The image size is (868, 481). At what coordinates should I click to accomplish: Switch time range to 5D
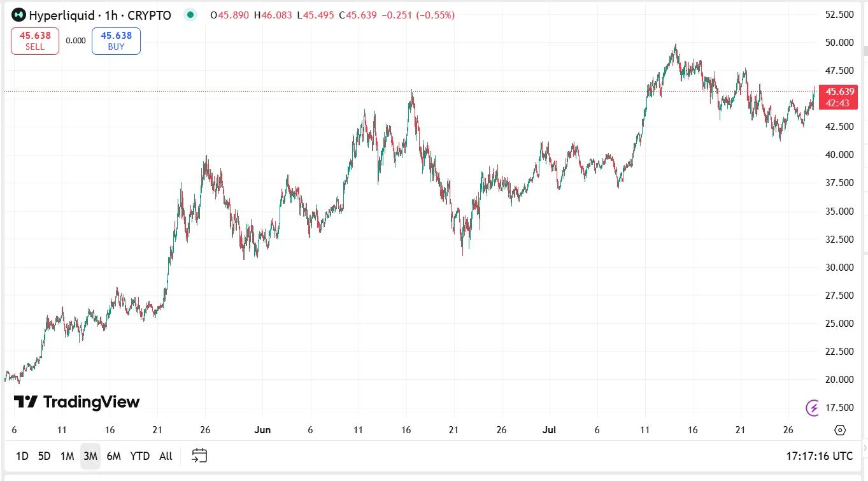tap(44, 456)
